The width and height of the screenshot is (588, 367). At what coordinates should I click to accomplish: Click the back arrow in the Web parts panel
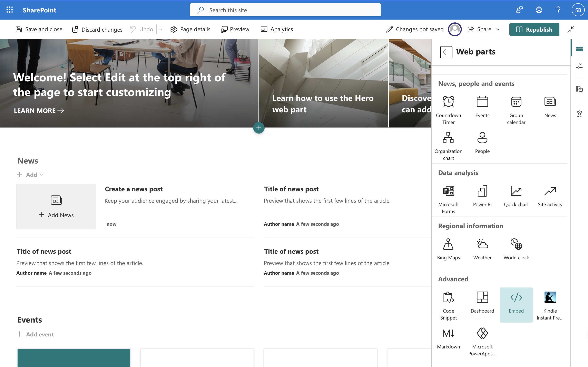446,52
